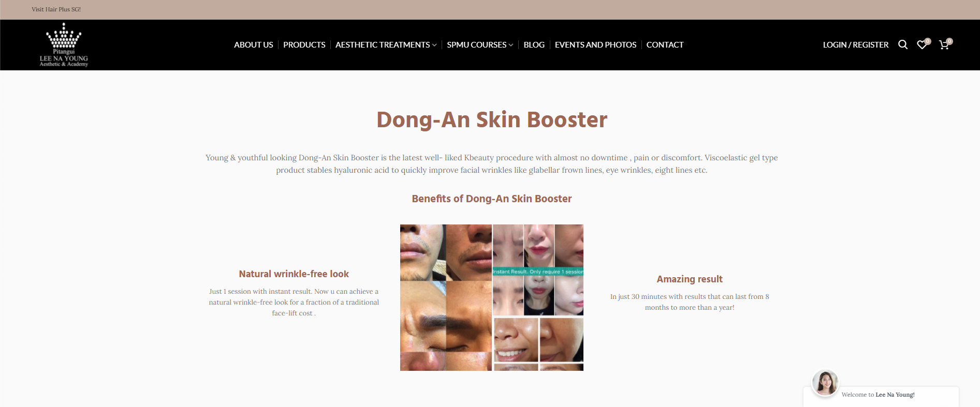
Task: Open the About Us menu item
Action: click(253, 45)
